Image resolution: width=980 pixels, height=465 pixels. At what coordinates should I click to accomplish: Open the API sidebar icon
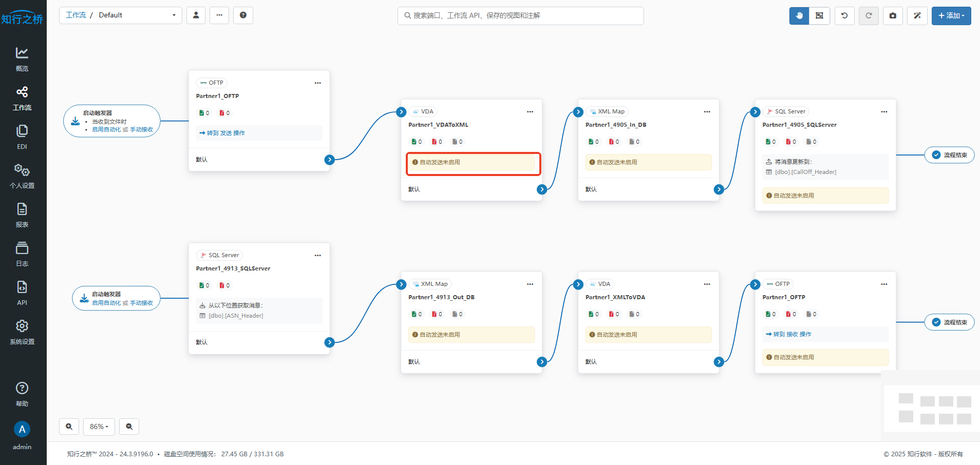pos(22,293)
